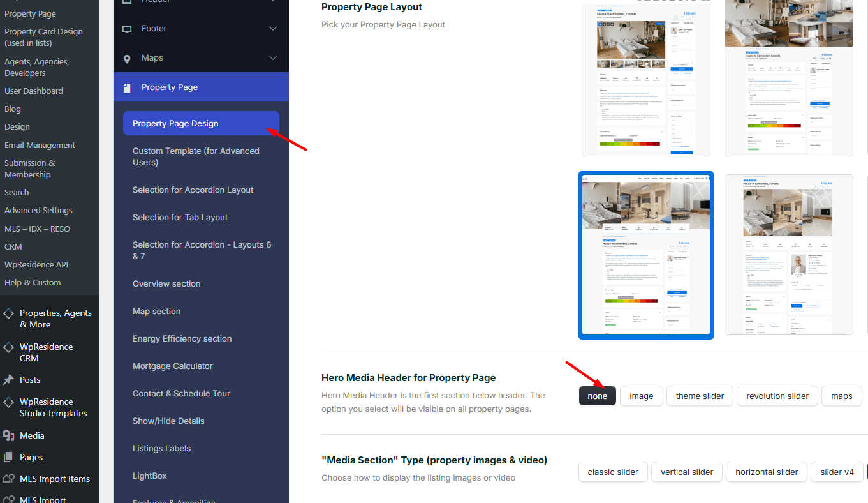This screenshot has width=868, height=503.
Task: Open the Mortgage Calculator settings
Action: 173,366
